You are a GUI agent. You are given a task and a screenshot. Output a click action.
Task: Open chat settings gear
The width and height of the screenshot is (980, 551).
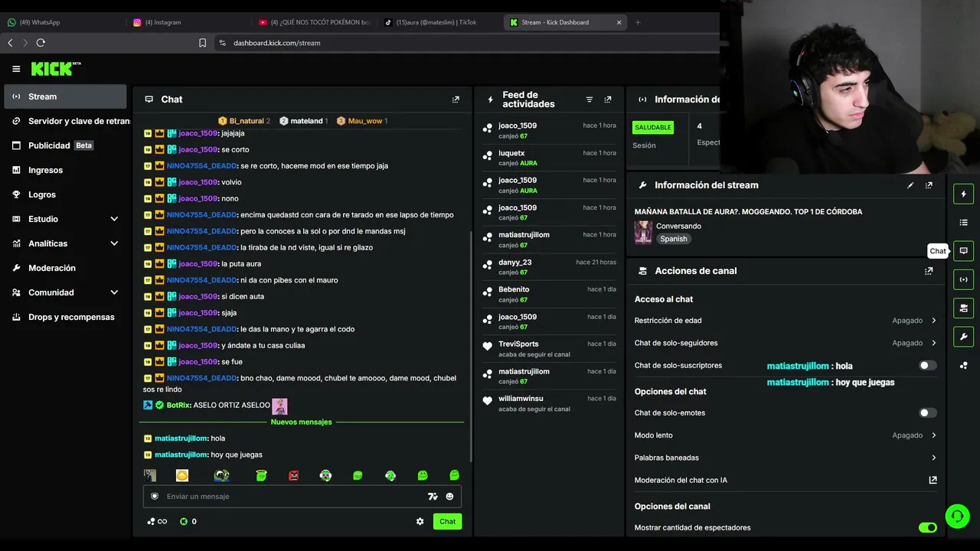pos(420,521)
